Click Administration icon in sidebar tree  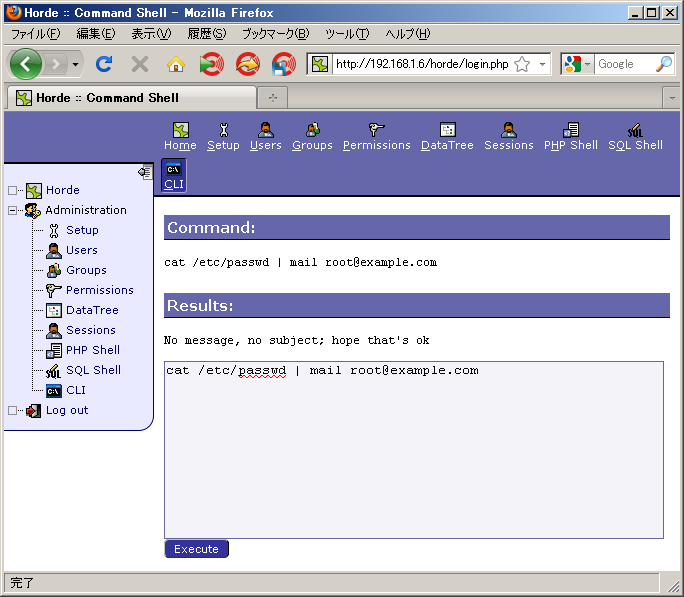tap(33, 211)
